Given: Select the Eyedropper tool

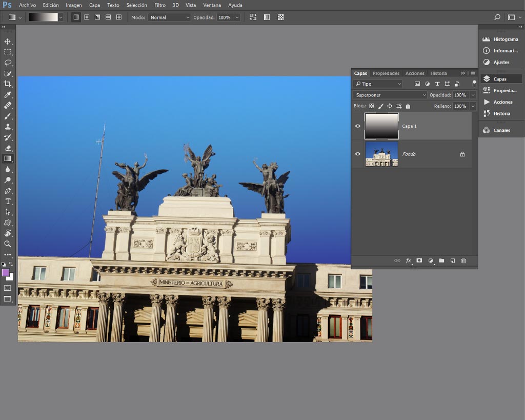Looking at the screenshot, I should (x=7, y=95).
